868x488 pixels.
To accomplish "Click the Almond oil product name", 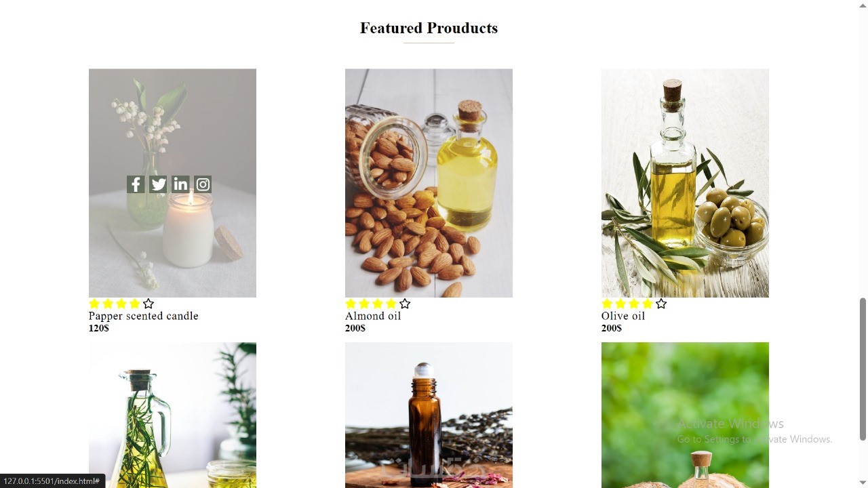I will coord(373,316).
